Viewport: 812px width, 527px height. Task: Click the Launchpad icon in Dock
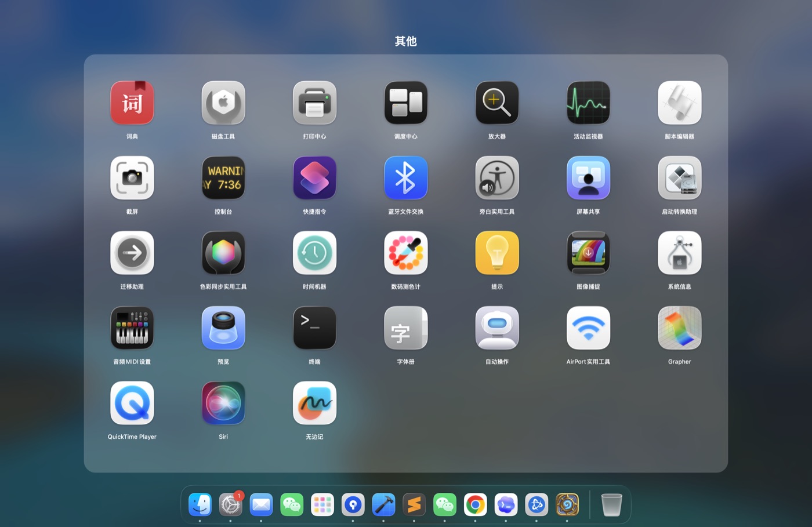coord(322,505)
